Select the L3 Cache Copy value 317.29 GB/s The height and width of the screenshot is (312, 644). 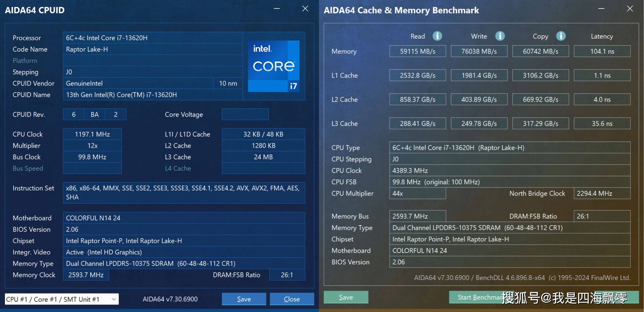tap(541, 123)
